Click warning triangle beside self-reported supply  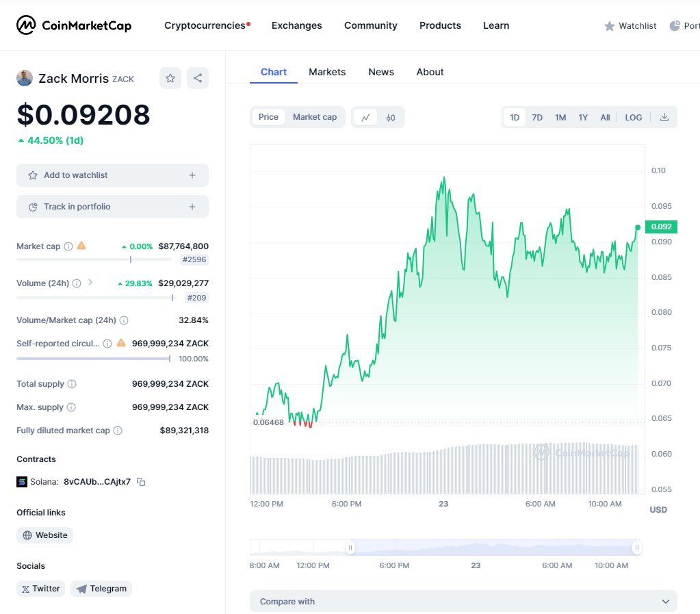click(x=121, y=343)
